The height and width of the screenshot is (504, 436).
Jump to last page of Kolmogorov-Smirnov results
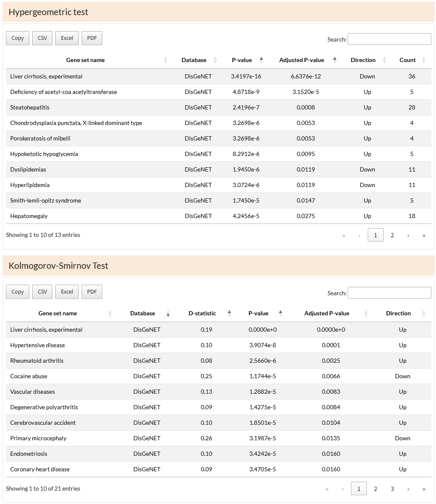pos(424,489)
